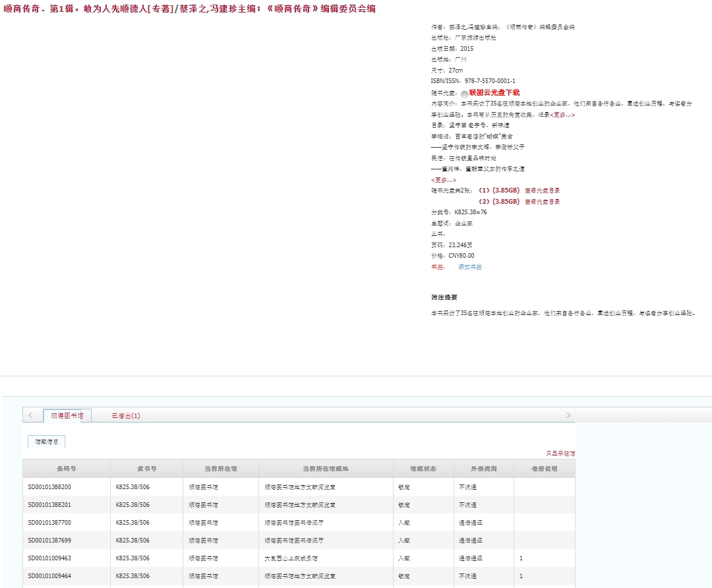Click the 馆藏状态 column header
Screen dimensions: 712x588
[423, 469]
